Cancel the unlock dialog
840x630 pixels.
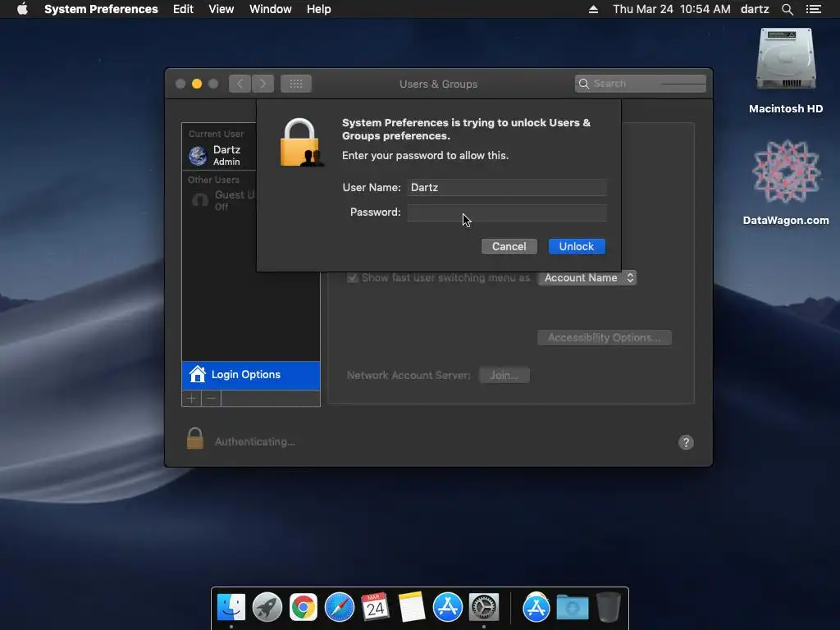[x=509, y=246]
